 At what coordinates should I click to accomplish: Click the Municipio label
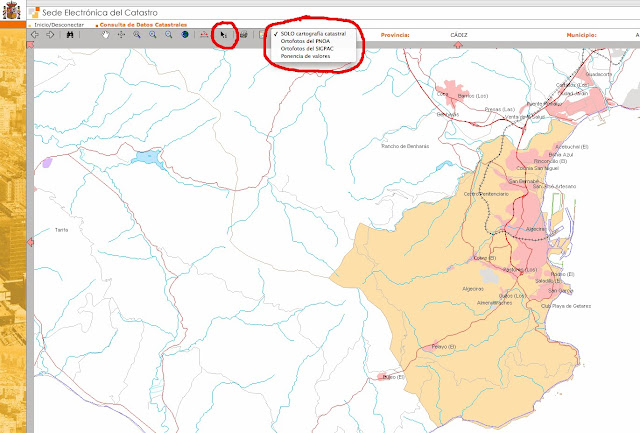pos(581,35)
